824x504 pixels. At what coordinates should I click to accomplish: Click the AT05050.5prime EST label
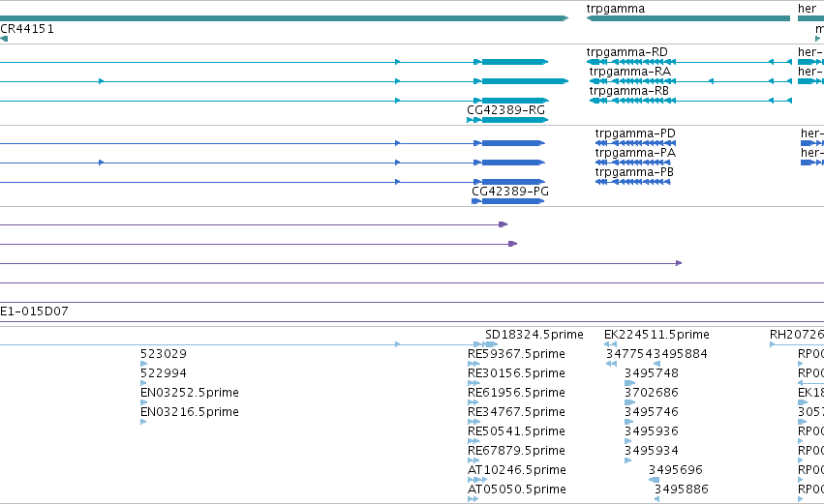tap(517, 489)
